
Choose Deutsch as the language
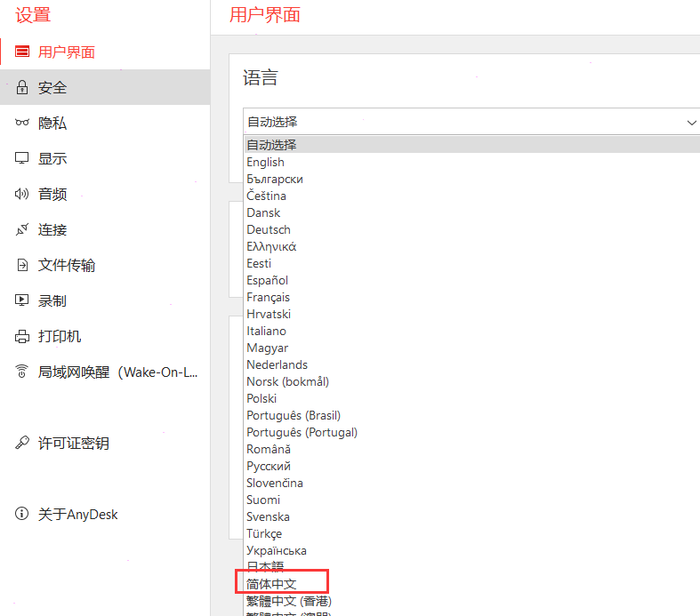pos(472,229)
